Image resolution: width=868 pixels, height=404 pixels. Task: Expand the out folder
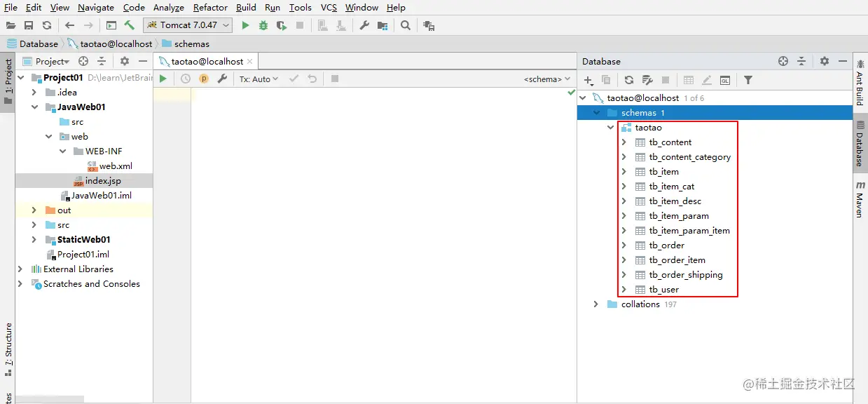34,210
